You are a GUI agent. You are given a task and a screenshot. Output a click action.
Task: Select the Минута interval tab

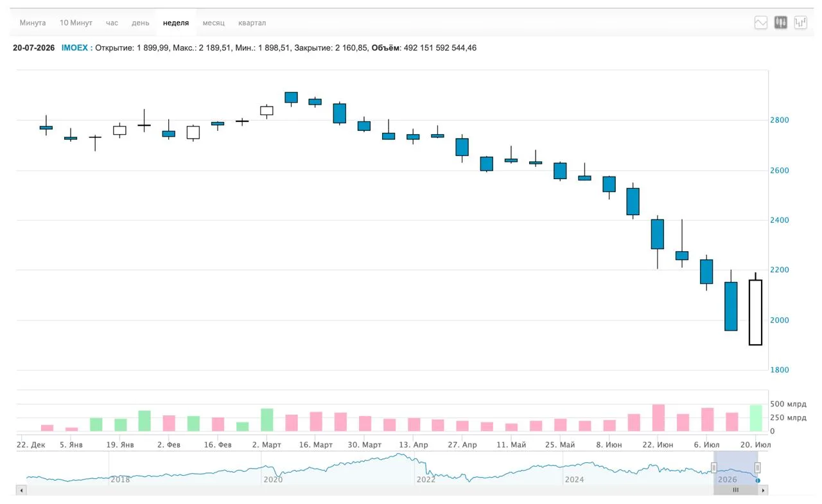33,23
